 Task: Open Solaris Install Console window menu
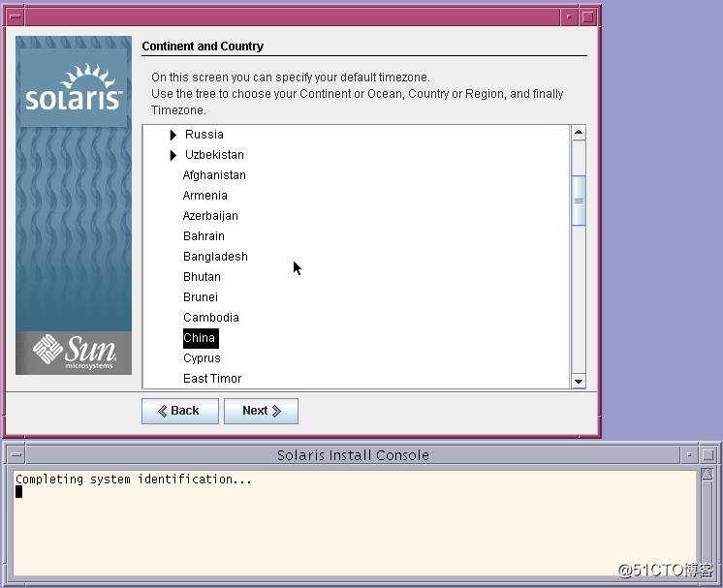16,455
